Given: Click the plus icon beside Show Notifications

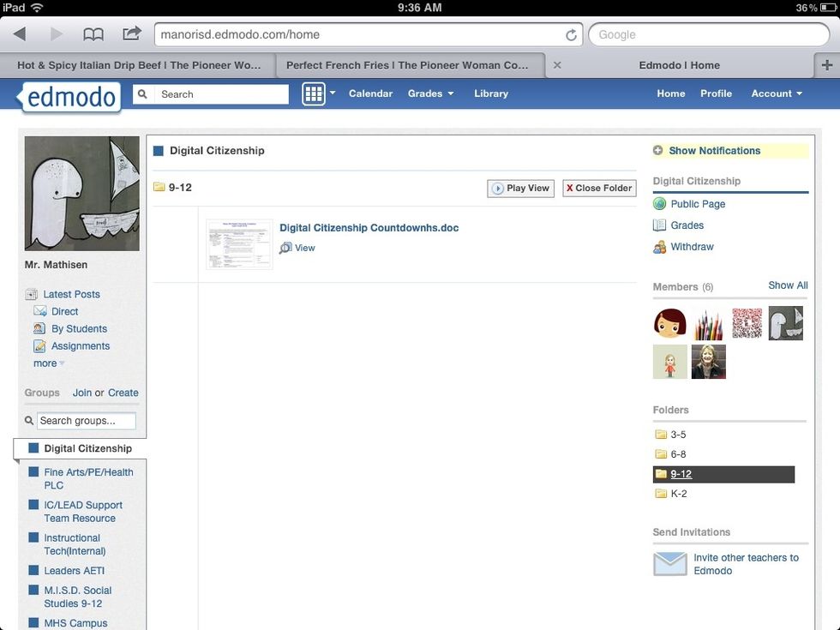Looking at the screenshot, I should pyautogui.click(x=658, y=151).
